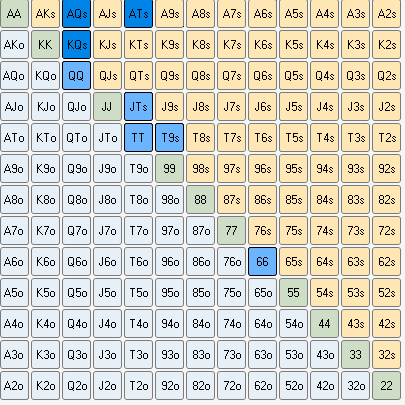The height and width of the screenshot is (405, 405).
Task: Select the 87s suited connector cell
Action: coord(231,200)
